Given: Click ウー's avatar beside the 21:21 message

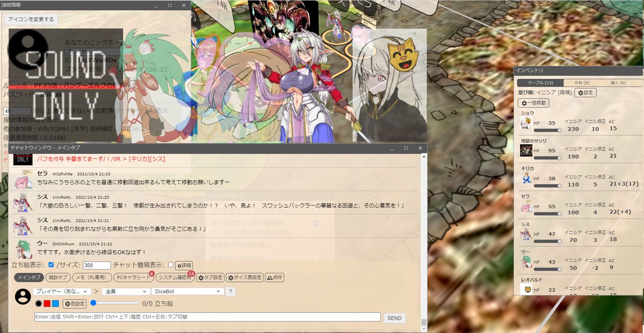Looking at the screenshot, I should click(x=23, y=249).
